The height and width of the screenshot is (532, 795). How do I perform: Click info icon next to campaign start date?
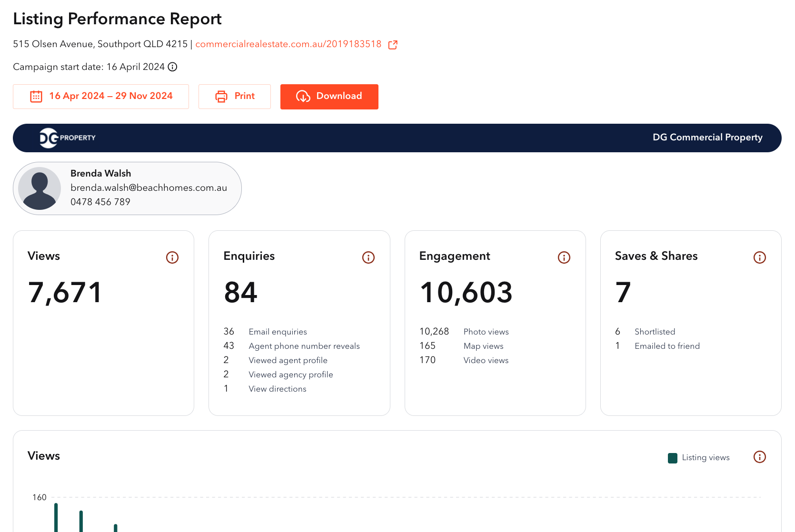[x=173, y=67]
